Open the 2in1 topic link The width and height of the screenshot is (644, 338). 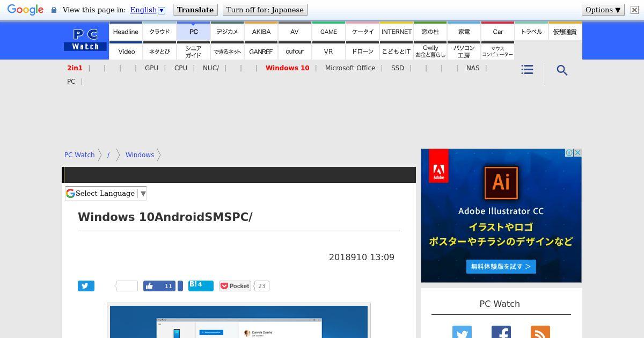(75, 68)
